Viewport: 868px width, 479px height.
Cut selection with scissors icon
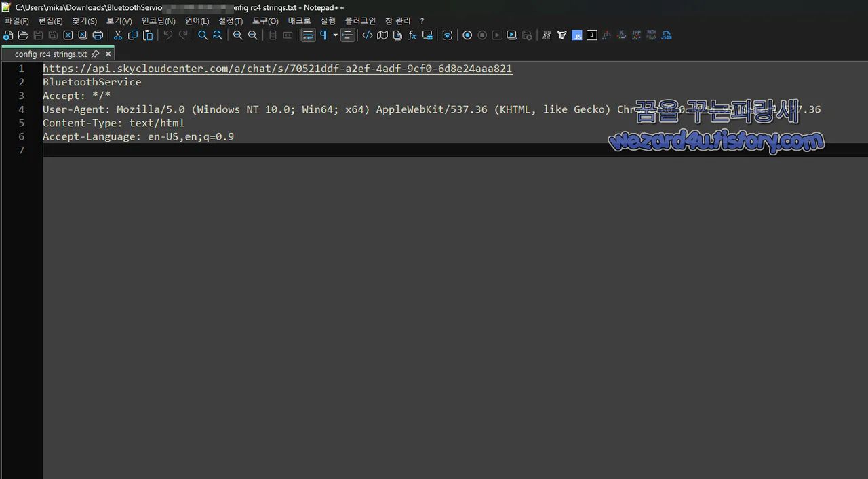pos(118,35)
